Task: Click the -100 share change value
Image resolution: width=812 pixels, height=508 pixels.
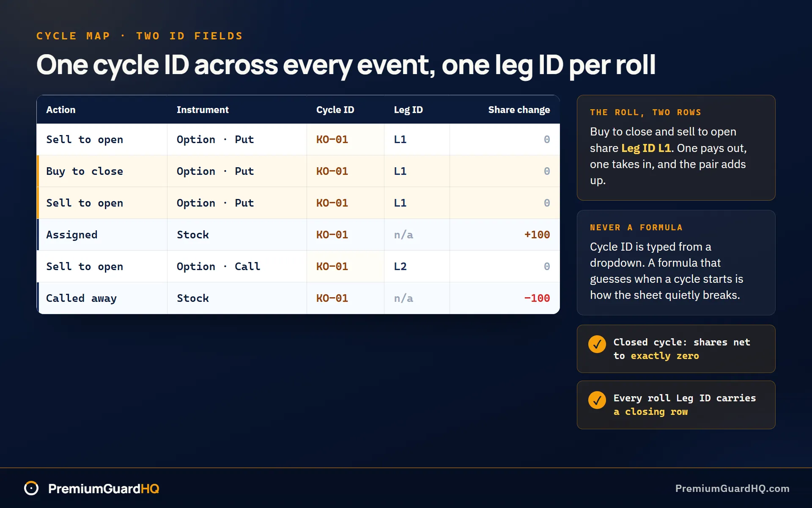Action: [537, 298]
